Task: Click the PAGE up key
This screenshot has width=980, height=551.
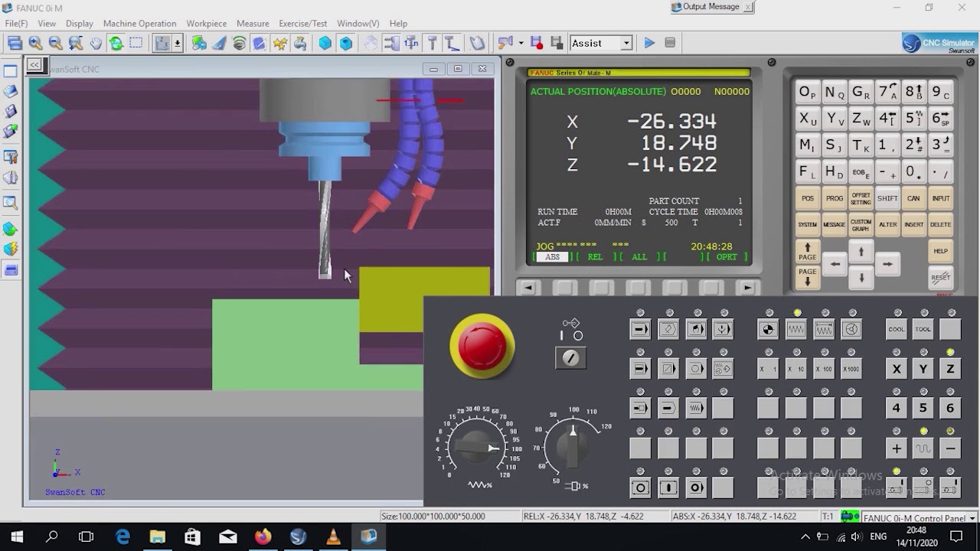Action: click(x=808, y=252)
